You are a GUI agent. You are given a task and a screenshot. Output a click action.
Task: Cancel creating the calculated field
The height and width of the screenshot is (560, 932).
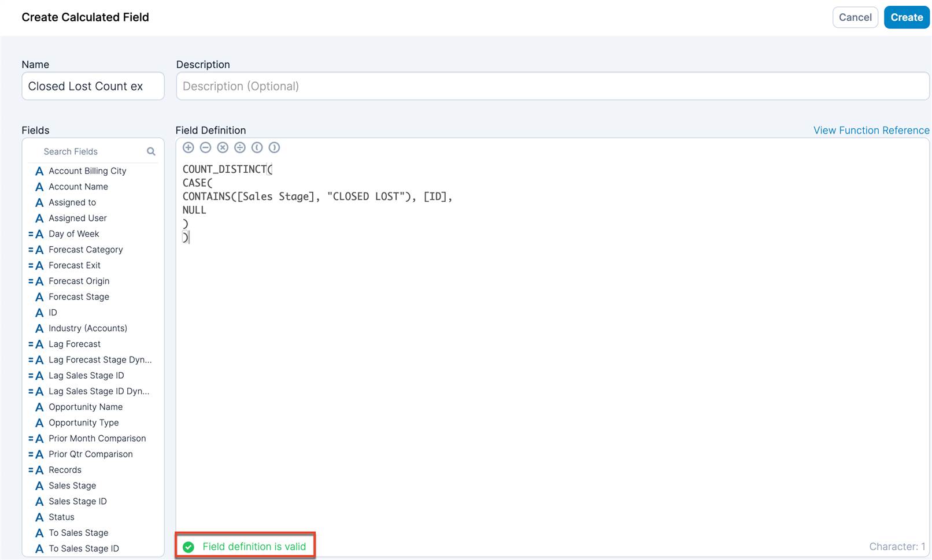pyautogui.click(x=855, y=17)
